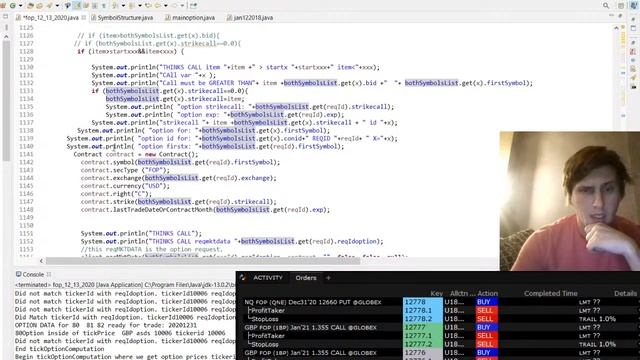Click BUY action for order 12776
The image size is (640, 360).
pos(486,353)
